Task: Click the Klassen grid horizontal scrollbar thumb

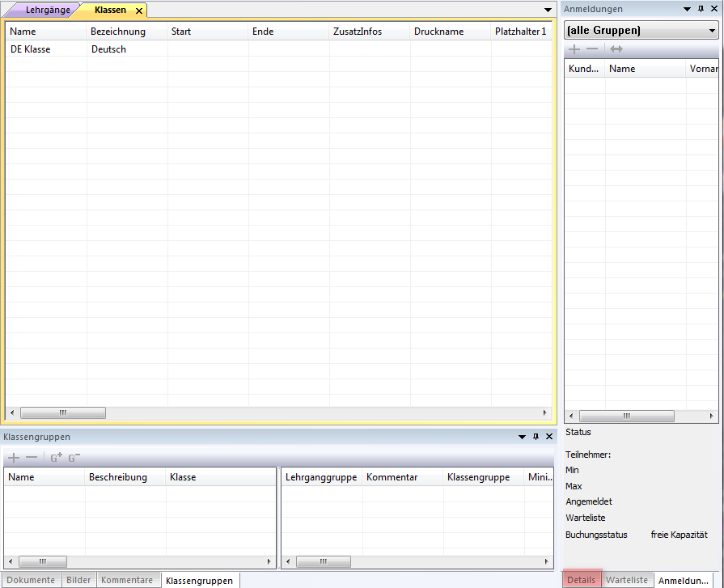Action: 63,413
